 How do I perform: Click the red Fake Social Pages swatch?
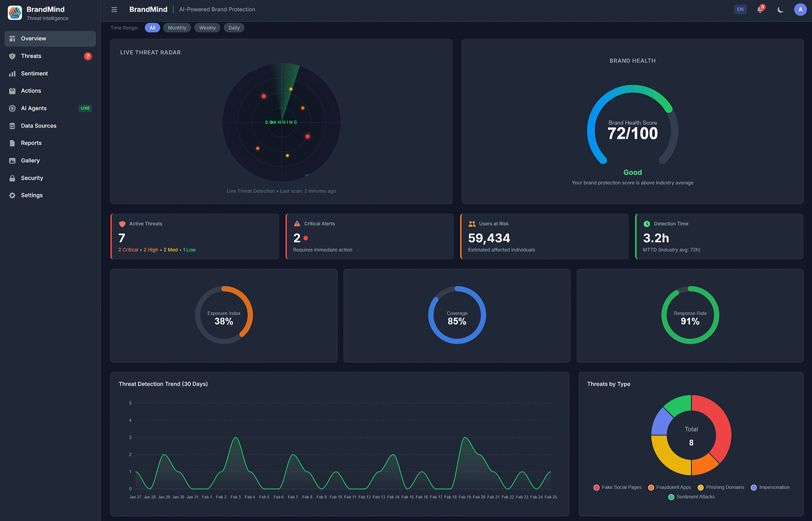596,487
